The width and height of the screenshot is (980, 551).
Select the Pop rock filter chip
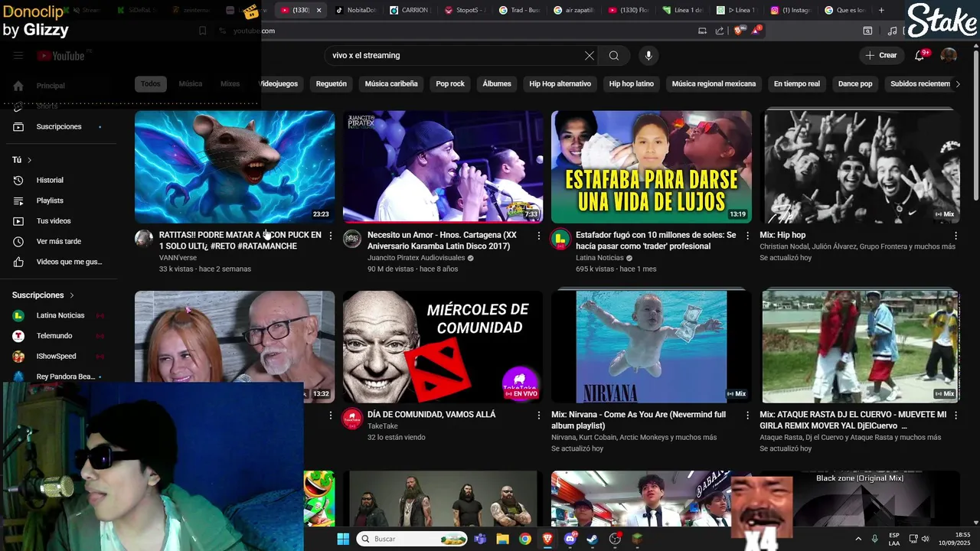450,83
